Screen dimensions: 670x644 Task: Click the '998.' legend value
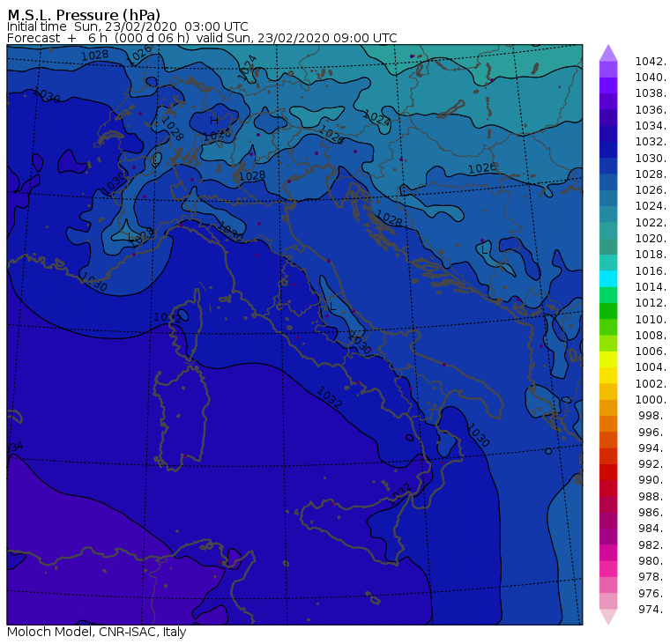652,416
